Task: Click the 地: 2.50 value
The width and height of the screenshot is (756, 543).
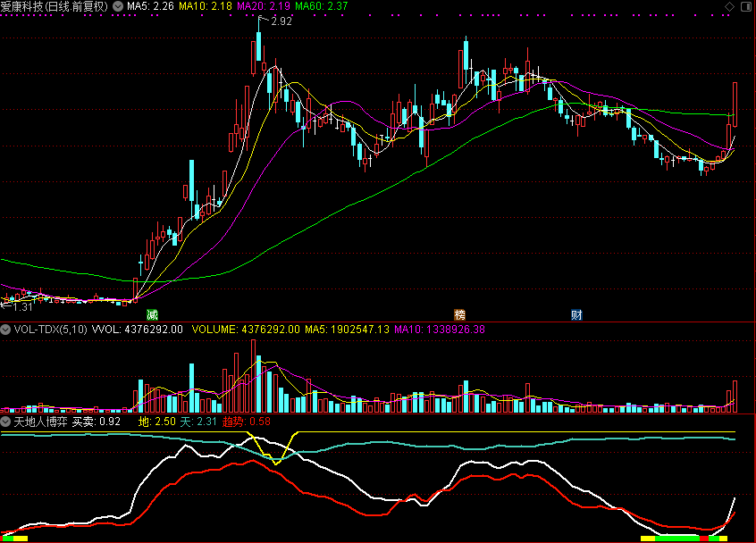Action: point(157,422)
